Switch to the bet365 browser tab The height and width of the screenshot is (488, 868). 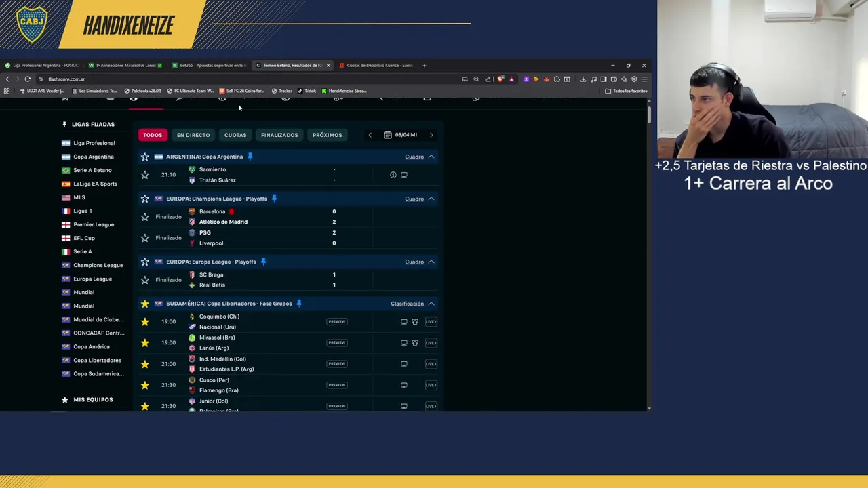point(209,66)
